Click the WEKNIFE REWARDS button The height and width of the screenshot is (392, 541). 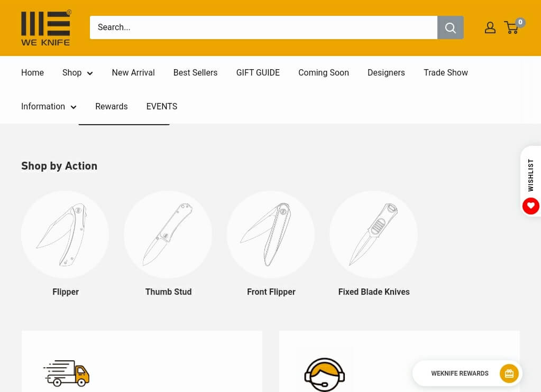pos(467,374)
